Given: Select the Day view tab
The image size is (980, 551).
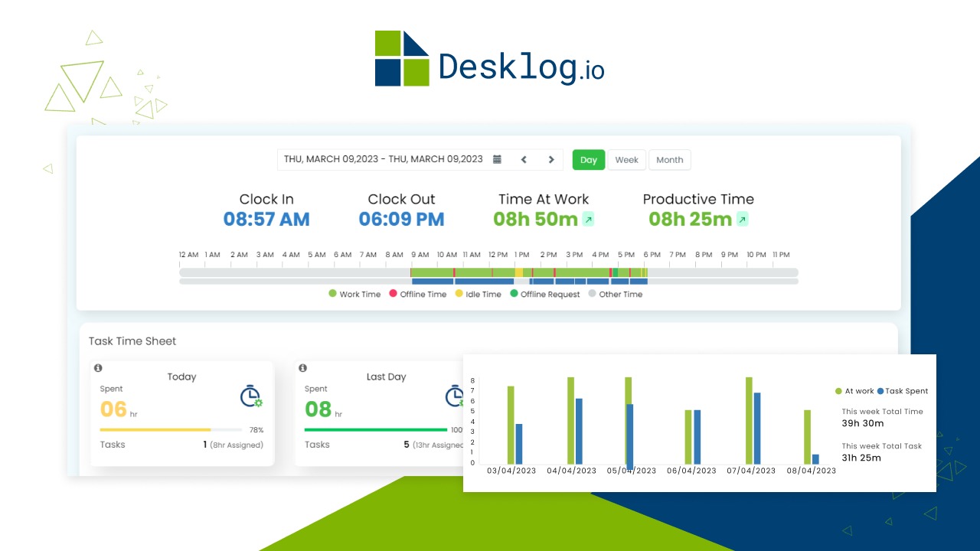Looking at the screenshot, I should coord(589,160).
